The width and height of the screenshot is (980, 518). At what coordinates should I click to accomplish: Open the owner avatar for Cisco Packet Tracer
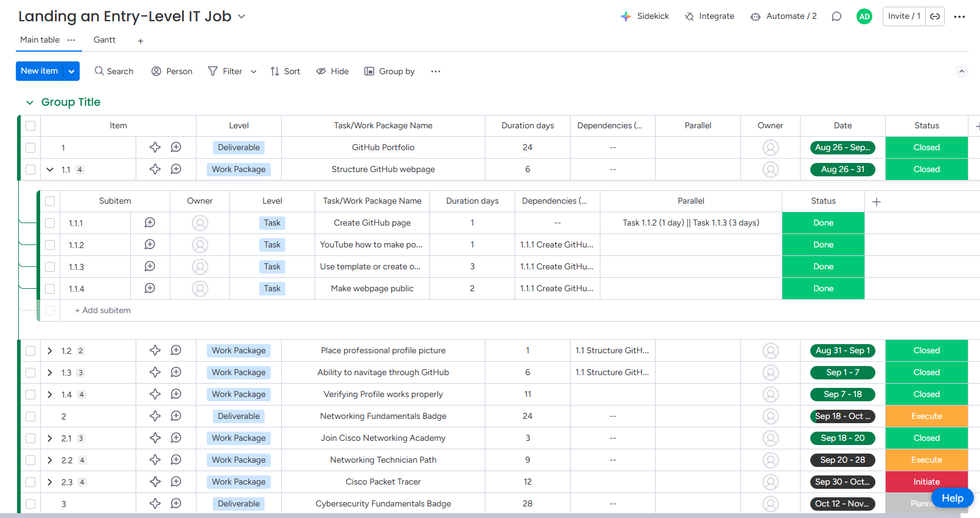coord(770,482)
